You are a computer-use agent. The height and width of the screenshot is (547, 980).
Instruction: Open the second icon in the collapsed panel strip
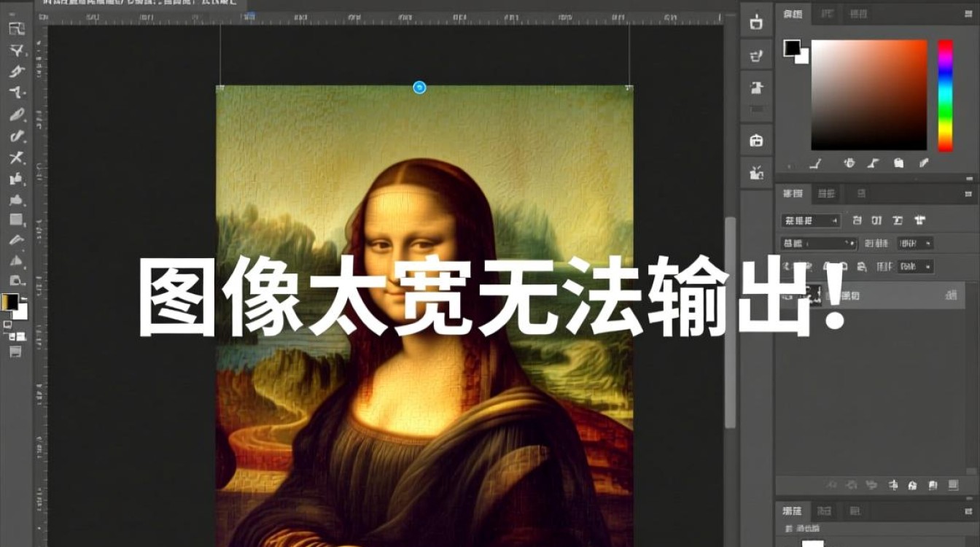click(x=757, y=55)
